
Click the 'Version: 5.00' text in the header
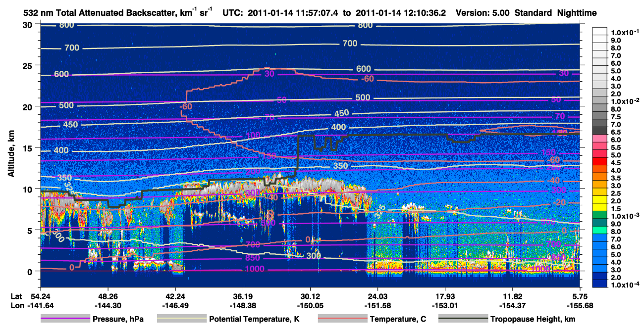coord(482,13)
